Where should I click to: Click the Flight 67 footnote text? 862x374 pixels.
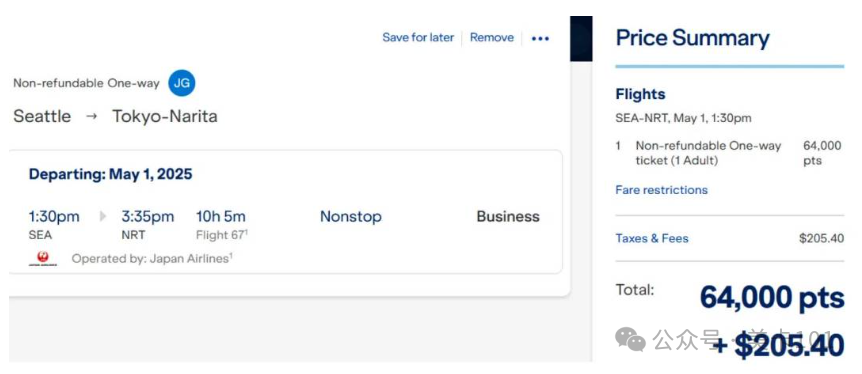coord(222,235)
